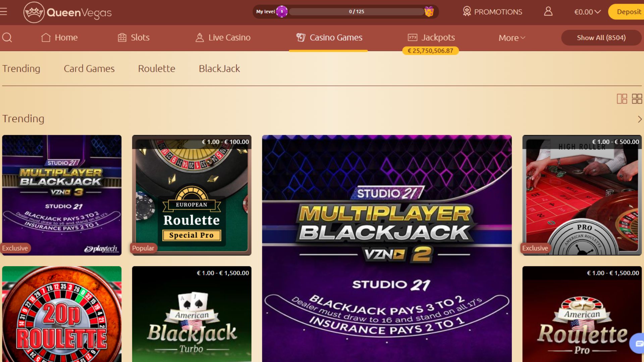The width and height of the screenshot is (644, 362).
Task: Click the €1.00 - €100.00 bet range label
Action: (x=225, y=142)
